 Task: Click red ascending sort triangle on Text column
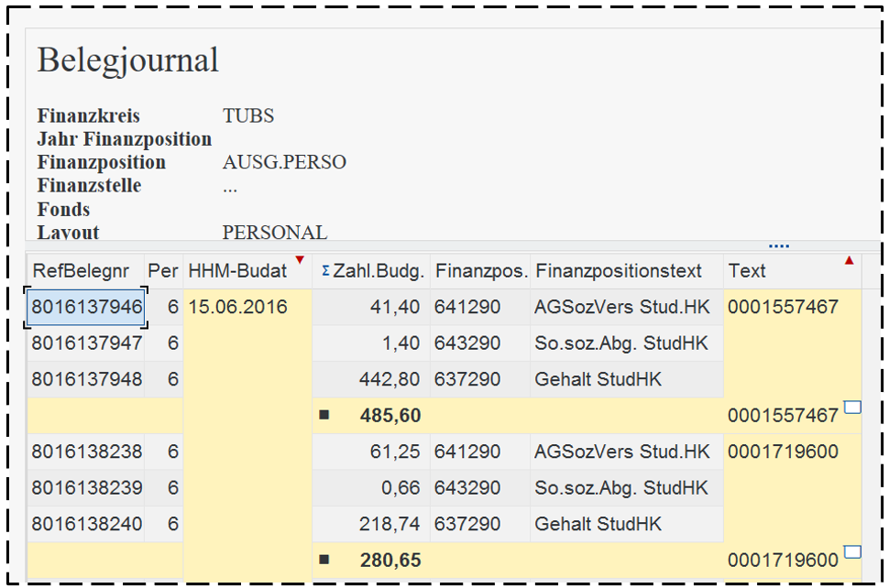pyautogui.click(x=849, y=261)
